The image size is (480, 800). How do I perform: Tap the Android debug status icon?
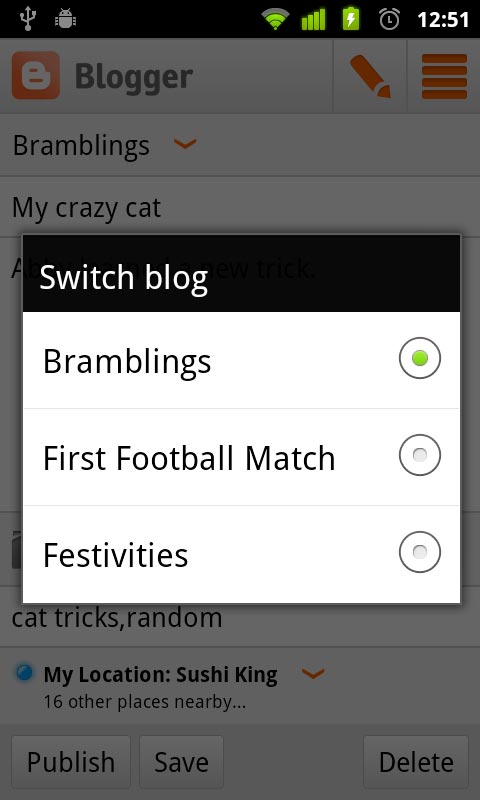click(65, 19)
